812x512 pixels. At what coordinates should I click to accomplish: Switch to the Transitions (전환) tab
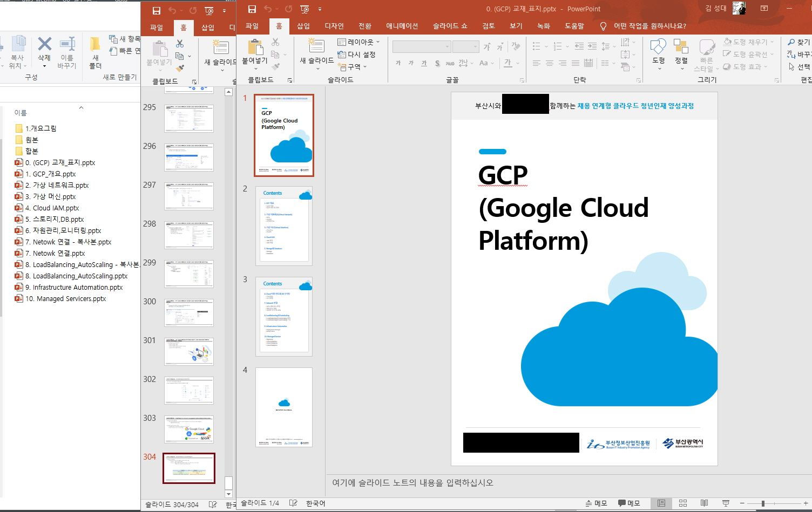pyautogui.click(x=365, y=26)
